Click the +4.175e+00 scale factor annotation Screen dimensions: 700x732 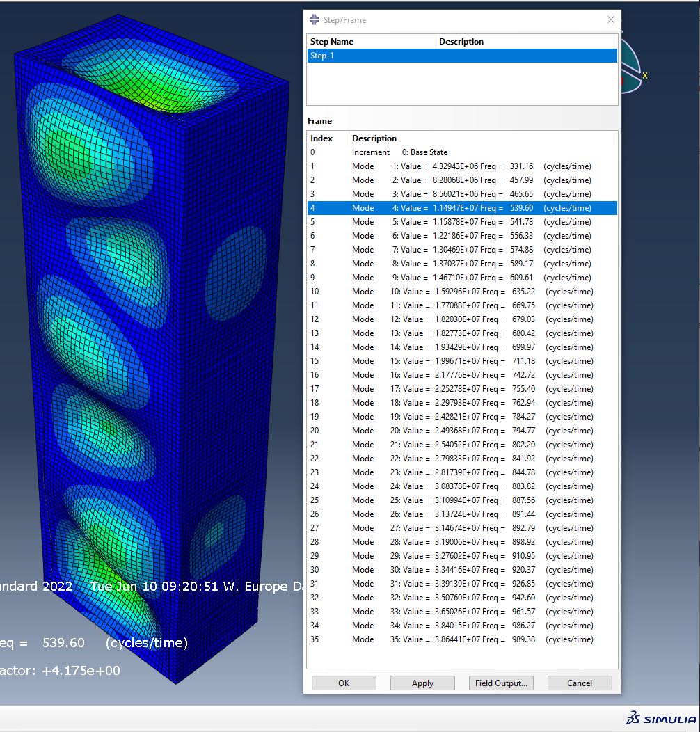click(x=81, y=671)
